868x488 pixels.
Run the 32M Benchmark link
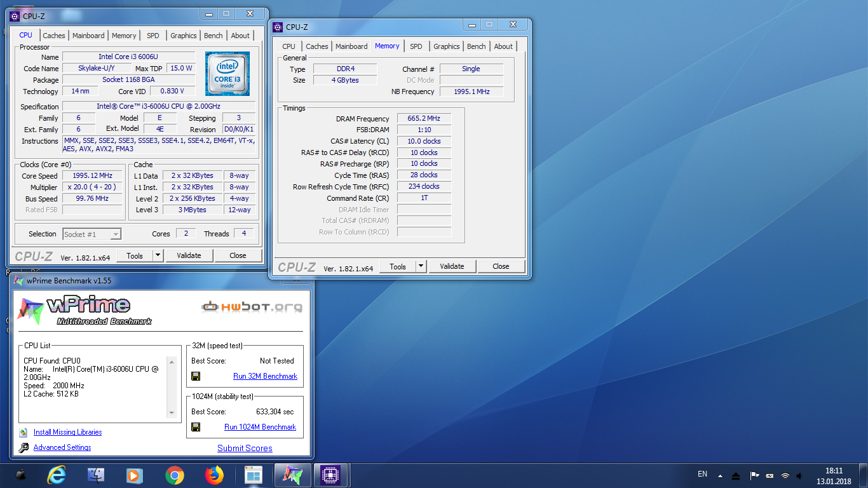click(265, 376)
